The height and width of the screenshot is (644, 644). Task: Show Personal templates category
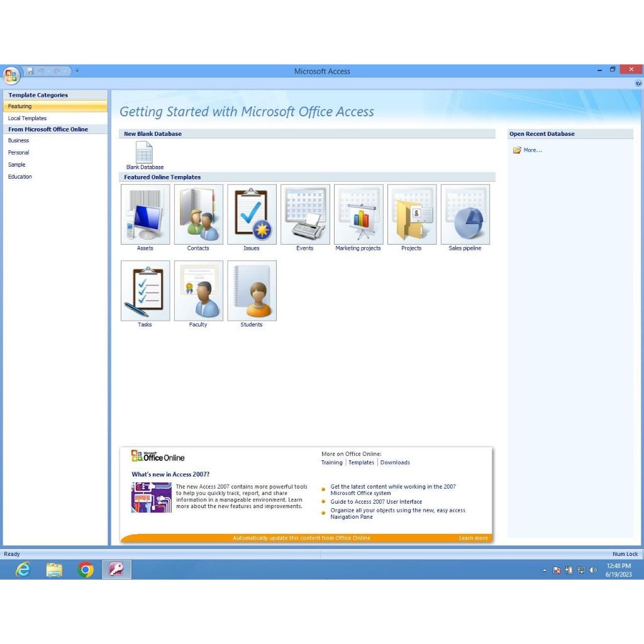click(55, 152)
